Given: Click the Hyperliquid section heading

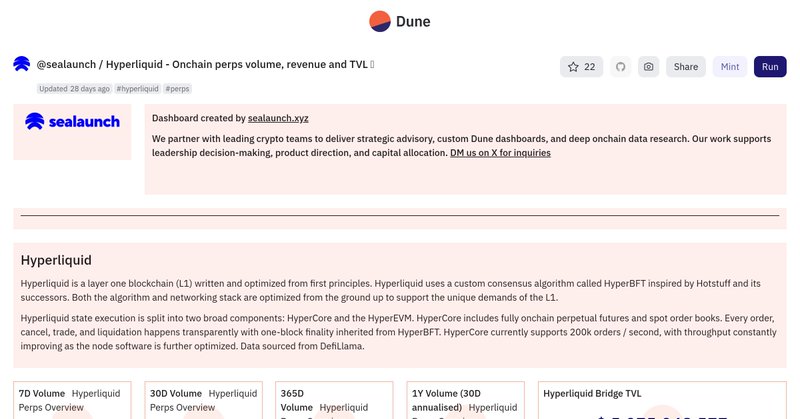Looking at the screenshot, I should [x=56, y=260].
